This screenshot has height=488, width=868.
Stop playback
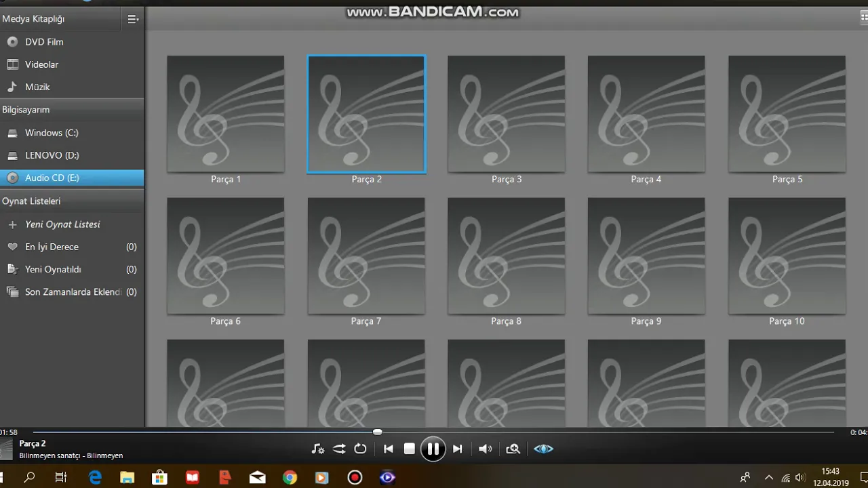[x=410, y=449]
